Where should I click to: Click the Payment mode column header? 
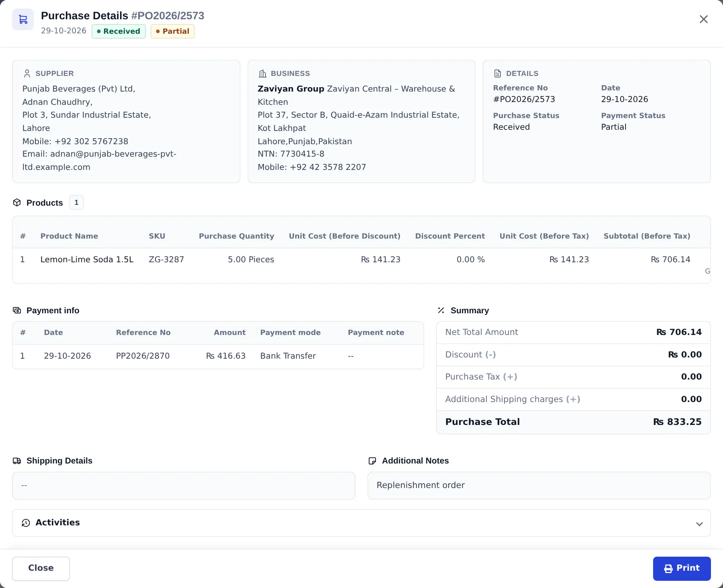(x=290, y=333)
